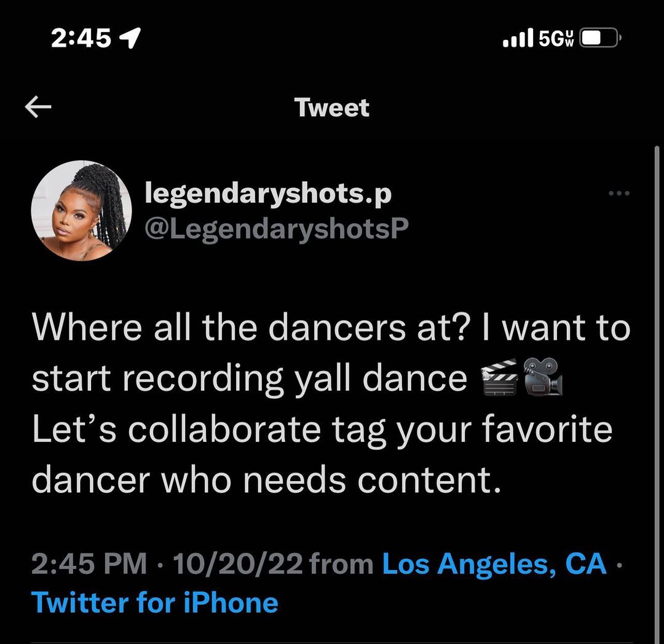
Task: Click the Twitter for iPhone source link
Action: point(154,602)
